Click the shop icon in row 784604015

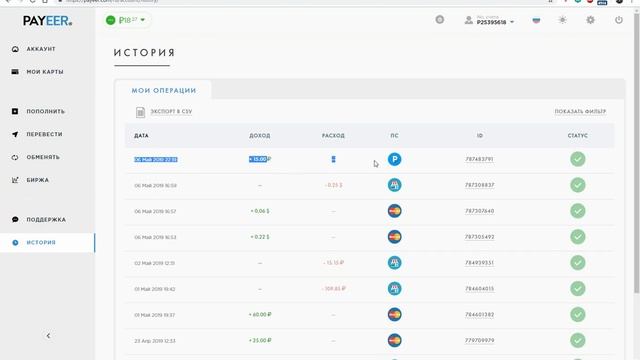[394, 289]
